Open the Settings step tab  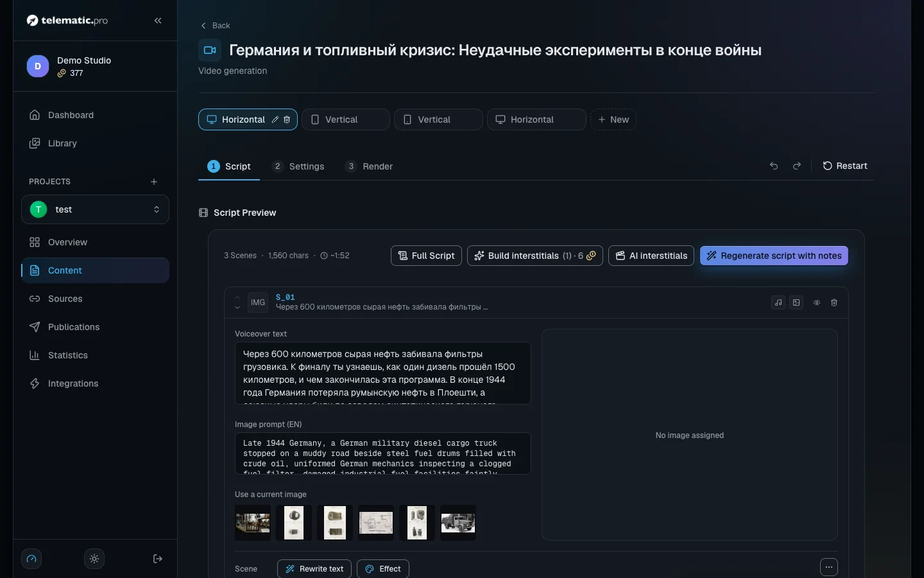click(x=298, y=166)
